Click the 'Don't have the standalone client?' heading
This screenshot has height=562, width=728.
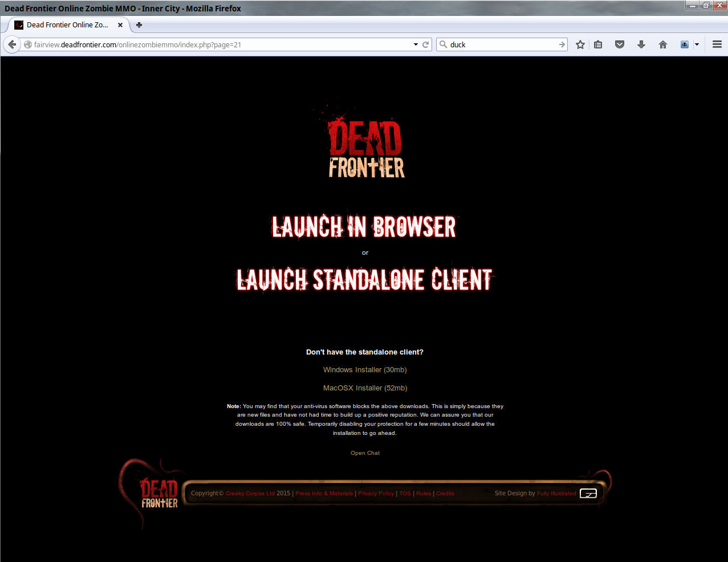[x=365, y=352]
